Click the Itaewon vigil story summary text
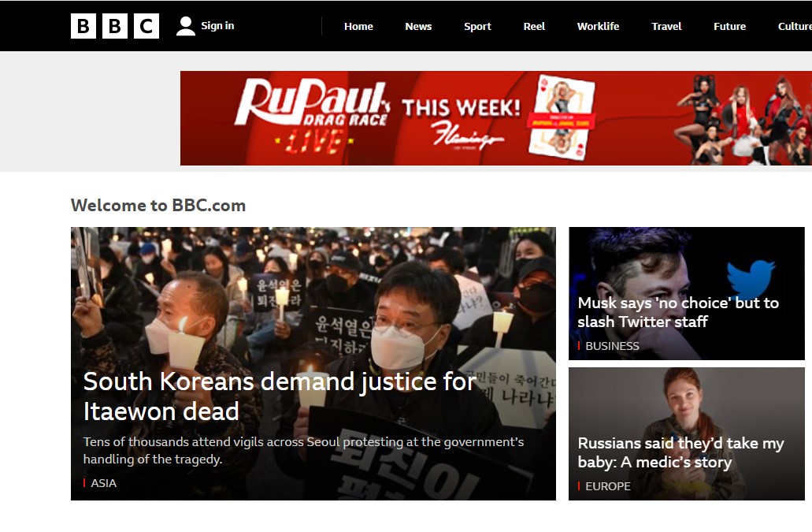812x532 pixels. point(303,450)
